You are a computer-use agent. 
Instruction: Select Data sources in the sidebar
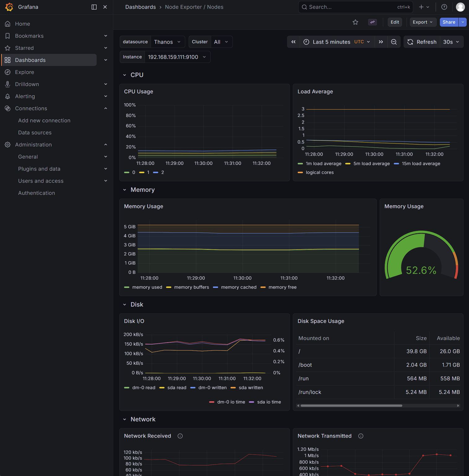pyautogui.click(x=35, y=133)
